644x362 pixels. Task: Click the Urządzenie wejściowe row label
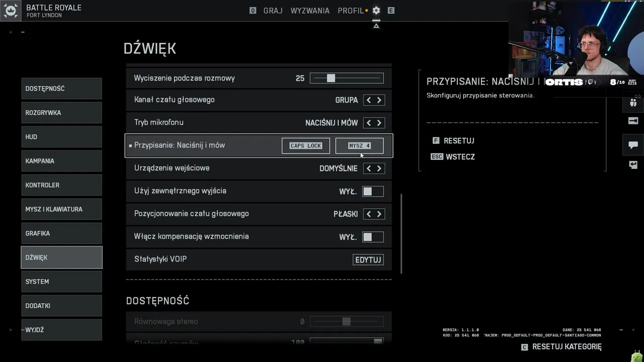(x=172, y=168)
